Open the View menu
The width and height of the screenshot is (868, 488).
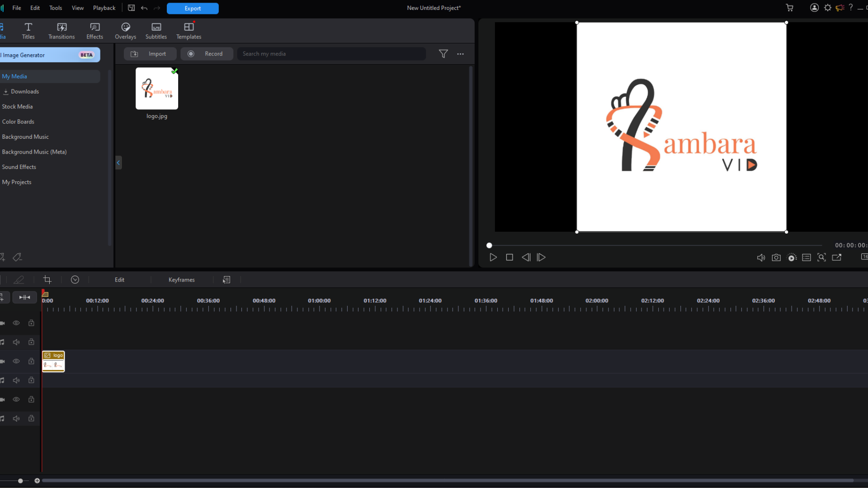tap(78, 8)
